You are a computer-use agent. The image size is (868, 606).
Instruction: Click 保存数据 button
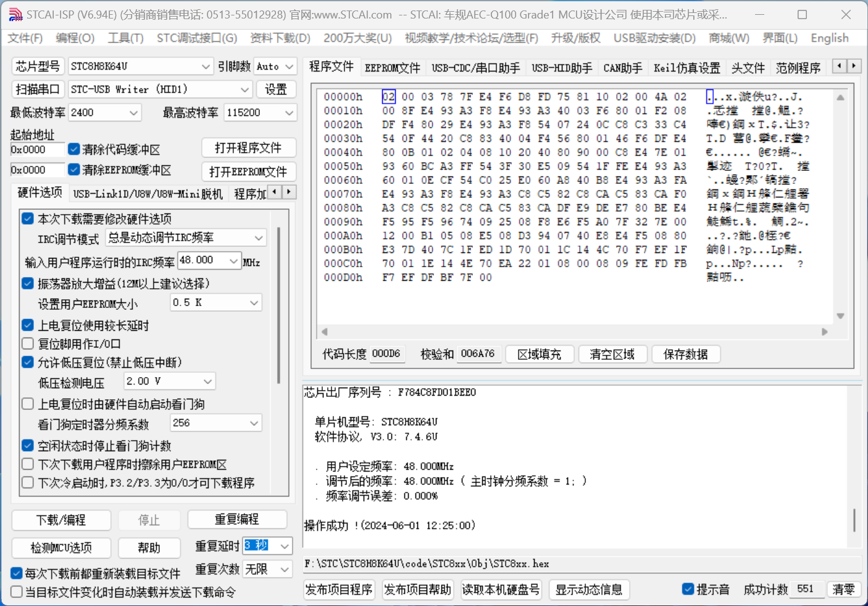(x=685, y=354)
